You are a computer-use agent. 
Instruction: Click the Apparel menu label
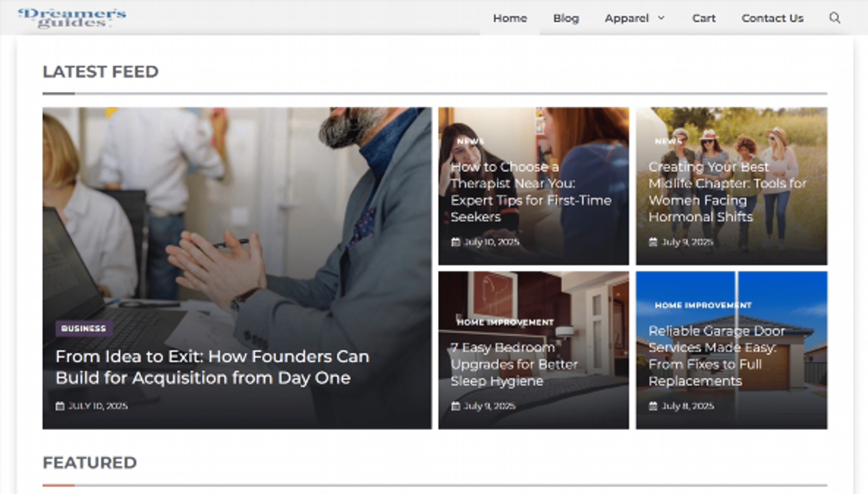click(x=626, y=18)
